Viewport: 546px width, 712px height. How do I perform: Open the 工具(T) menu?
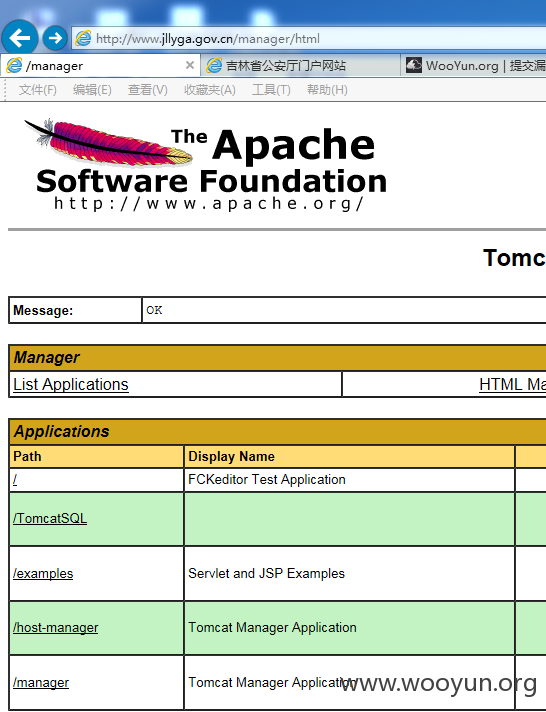click(x=271, y=90)
